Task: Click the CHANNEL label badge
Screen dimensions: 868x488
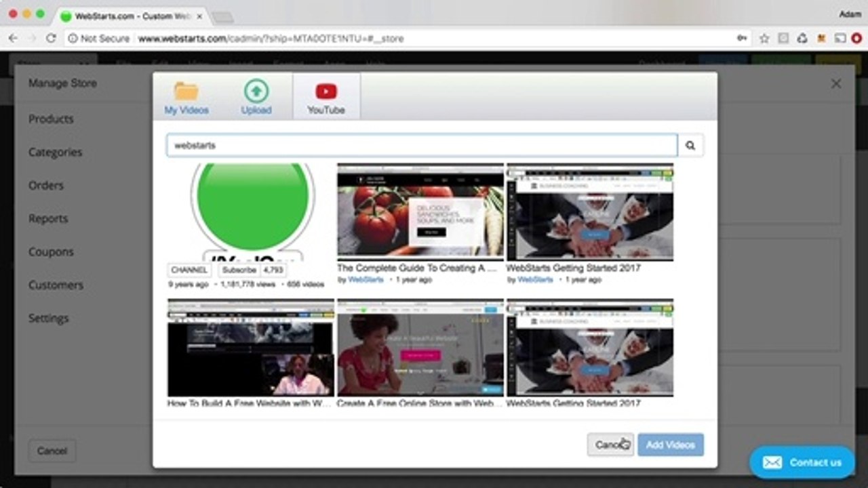Action: pyautogui.click(x=189, y=270)
